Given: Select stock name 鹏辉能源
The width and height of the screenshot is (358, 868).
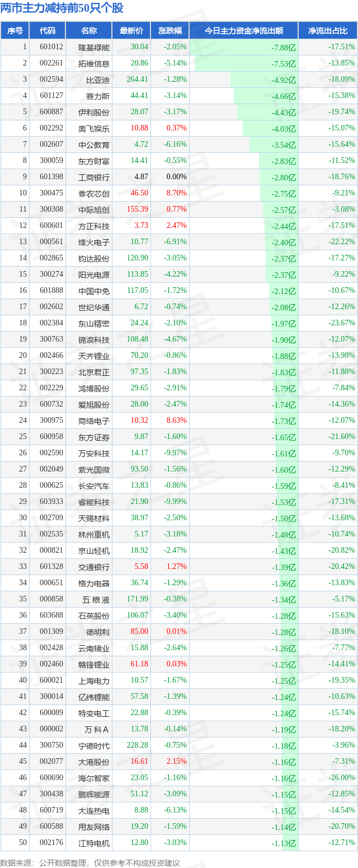Looking at the screenshot, I should pos(94,795).
